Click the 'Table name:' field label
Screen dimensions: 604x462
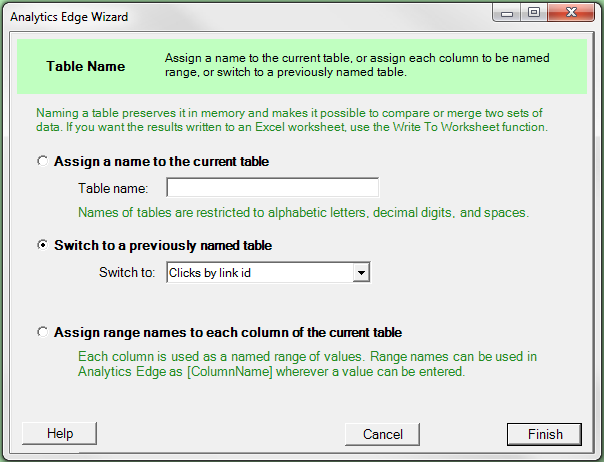pyautogui.click(x=113, y=188)
